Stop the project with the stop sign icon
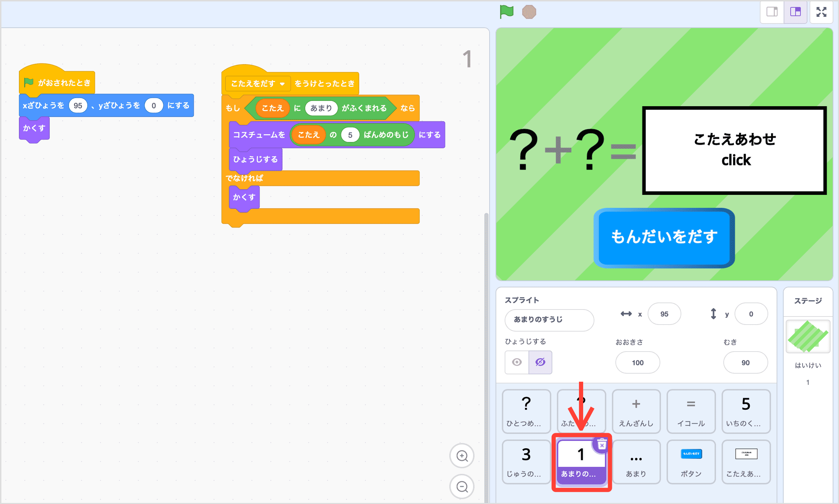The width and height of the screenshot is (839, 504). coord(529,12)
